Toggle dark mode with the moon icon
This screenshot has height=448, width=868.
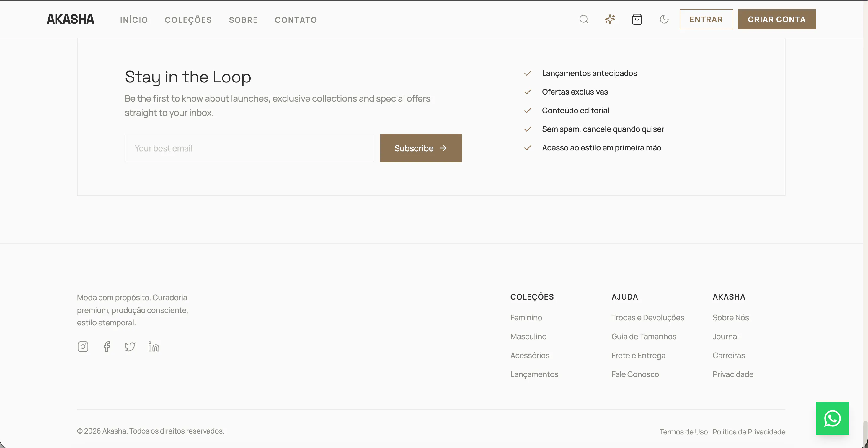[x=664, y=19]
